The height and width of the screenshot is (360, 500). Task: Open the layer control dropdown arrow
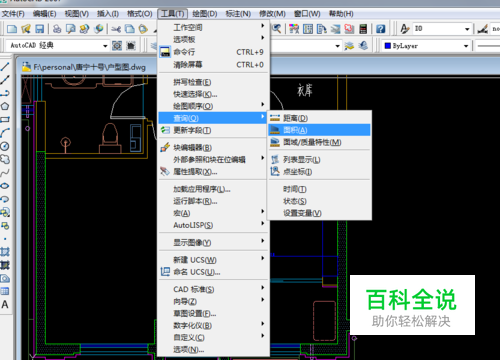pos(338,46)
